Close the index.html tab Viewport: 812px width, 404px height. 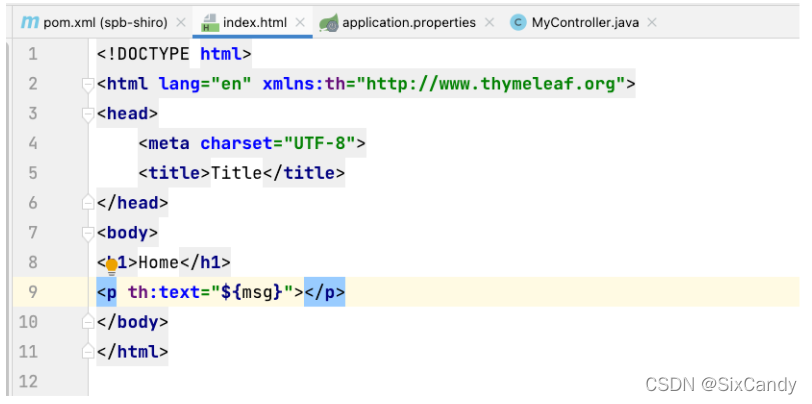[300, 23]
